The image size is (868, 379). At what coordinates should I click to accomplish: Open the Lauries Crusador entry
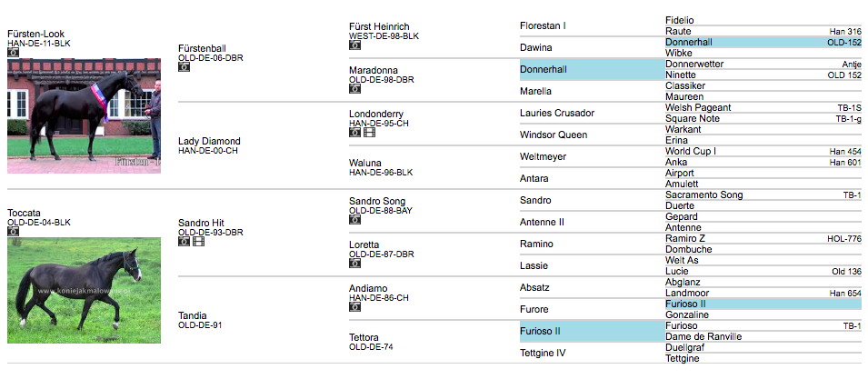[x=557, y=113]
